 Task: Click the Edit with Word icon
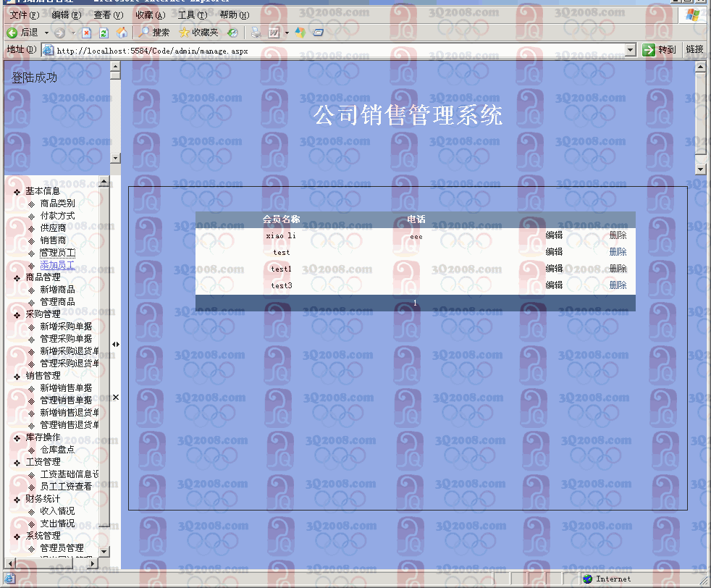pos(274,33)
